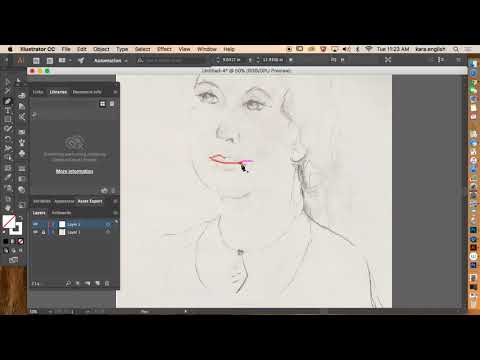The height and width of the screenshot is (360, 480).
Task: Click the GPU Performance rocket icon
Action: click(x=81, y=60)
